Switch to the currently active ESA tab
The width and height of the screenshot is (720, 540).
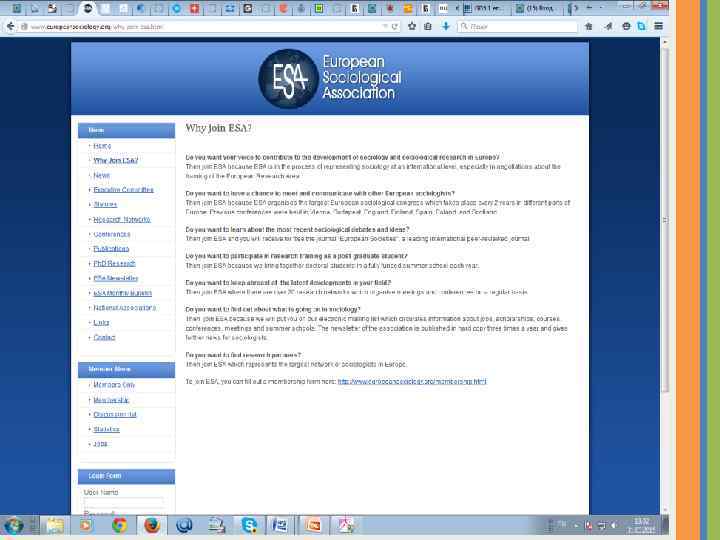87,8
